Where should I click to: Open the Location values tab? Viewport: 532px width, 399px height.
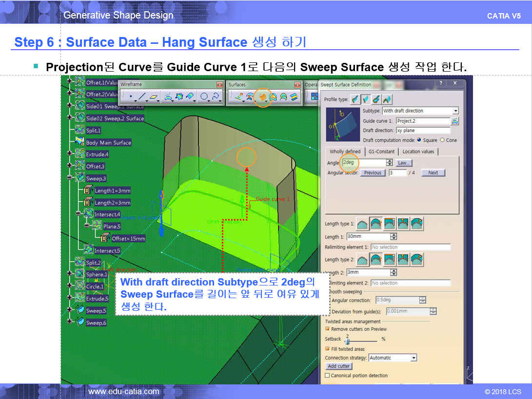[x=418, y=152]
